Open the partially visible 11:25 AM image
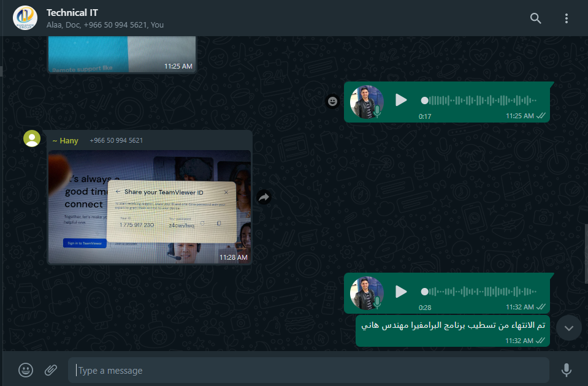 122,55
